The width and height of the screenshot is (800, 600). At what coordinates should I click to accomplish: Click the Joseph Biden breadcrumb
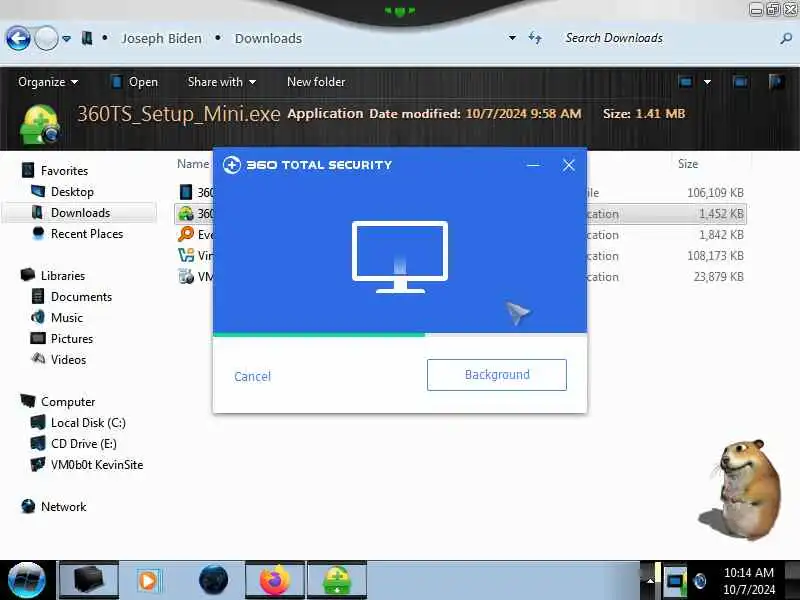coord(161,38)
